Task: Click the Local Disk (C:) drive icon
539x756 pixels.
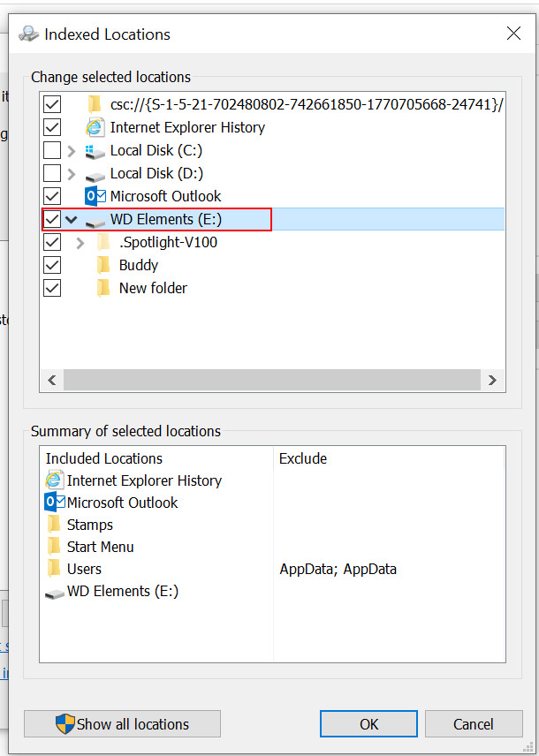Action: pyautogui.click(x=95, y=151)
